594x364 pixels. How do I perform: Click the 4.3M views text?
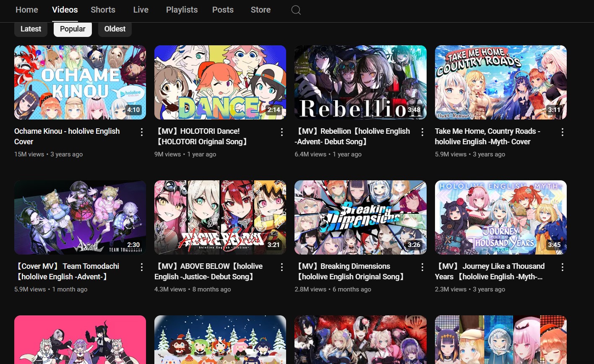(x=170, y=289)
